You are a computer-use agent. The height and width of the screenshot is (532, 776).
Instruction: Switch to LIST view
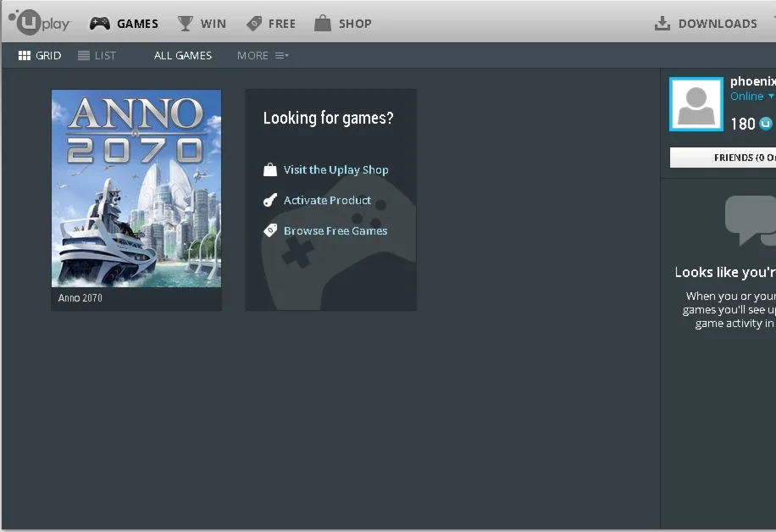click(x=97, y=55)
